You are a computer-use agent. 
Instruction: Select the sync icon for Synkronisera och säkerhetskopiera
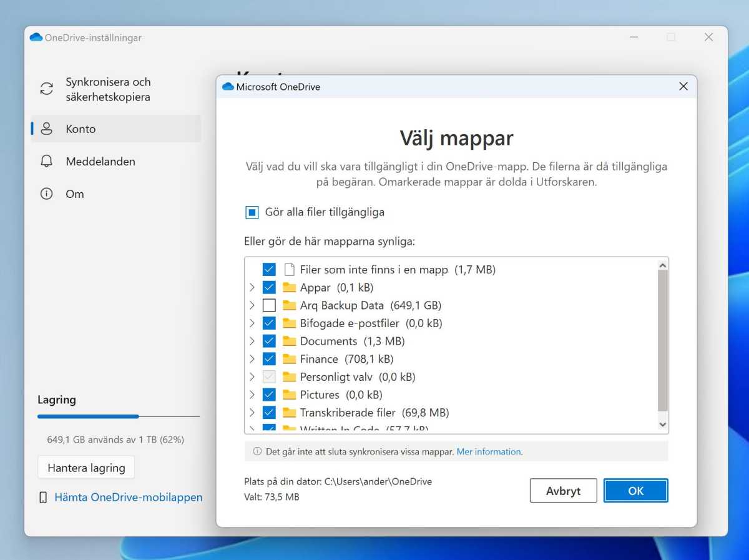[46, 89]
